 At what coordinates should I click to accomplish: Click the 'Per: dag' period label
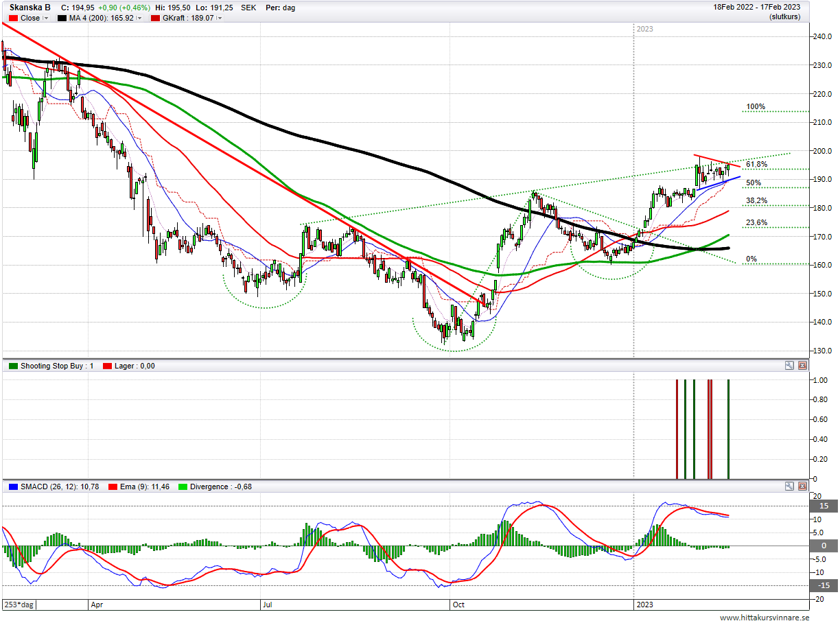point(280,8)
